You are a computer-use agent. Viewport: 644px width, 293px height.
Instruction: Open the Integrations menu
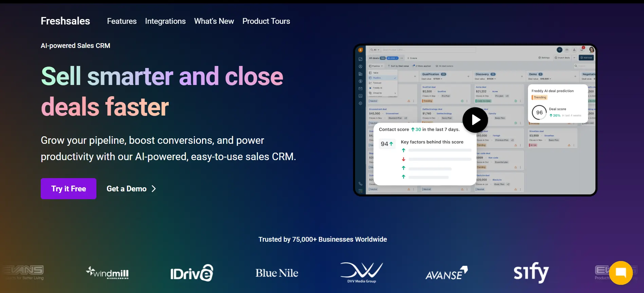pos(165,21)
